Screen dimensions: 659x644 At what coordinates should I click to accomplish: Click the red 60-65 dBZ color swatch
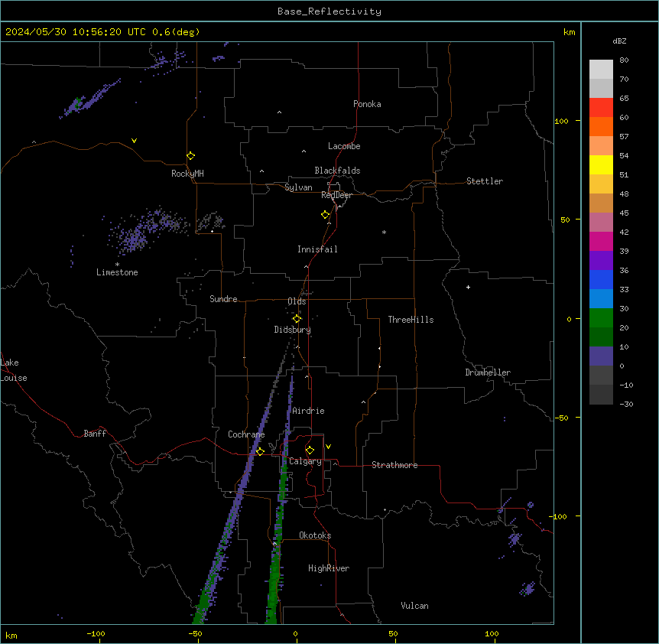tap(601, 107)
